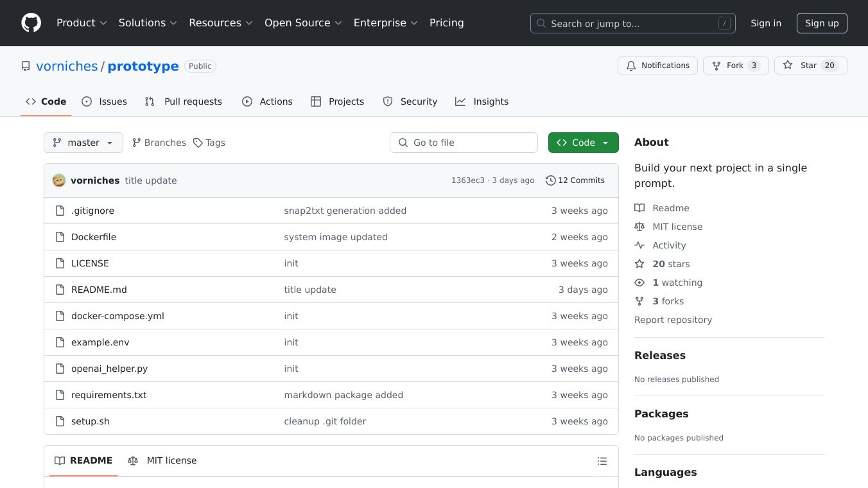This screenshot has height=488, width=868.
Task: Expand the Product menu
Action: tap(82, 23)
